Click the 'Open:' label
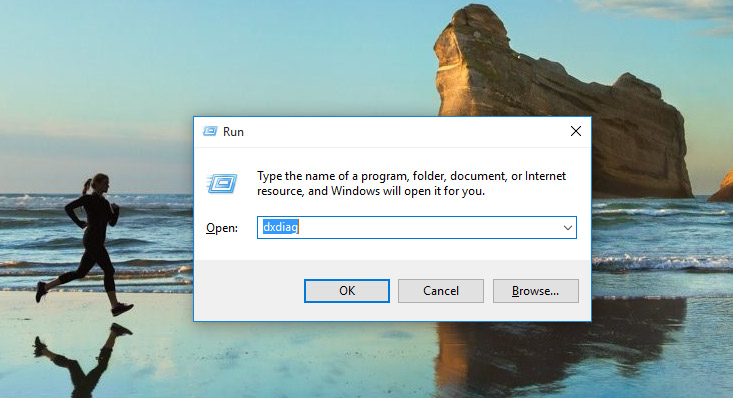 [222, 228]
